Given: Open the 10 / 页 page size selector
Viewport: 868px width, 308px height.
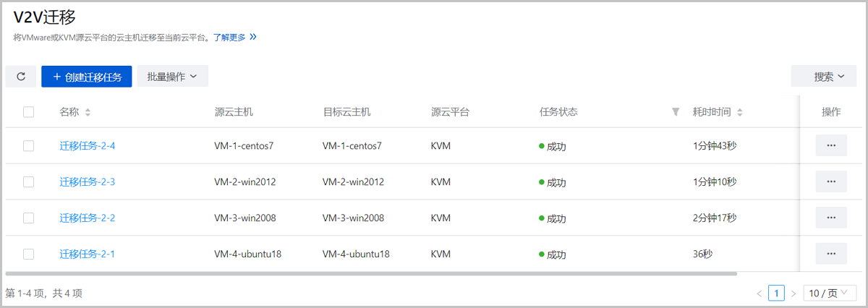Looking at the screenshot, I should pyautogui.click(x=830, y=294).
